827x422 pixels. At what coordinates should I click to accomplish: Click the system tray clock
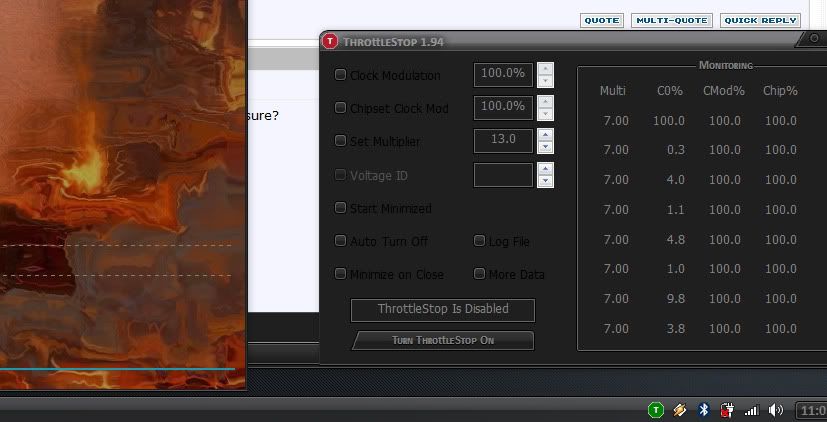(x=812, y=410)
